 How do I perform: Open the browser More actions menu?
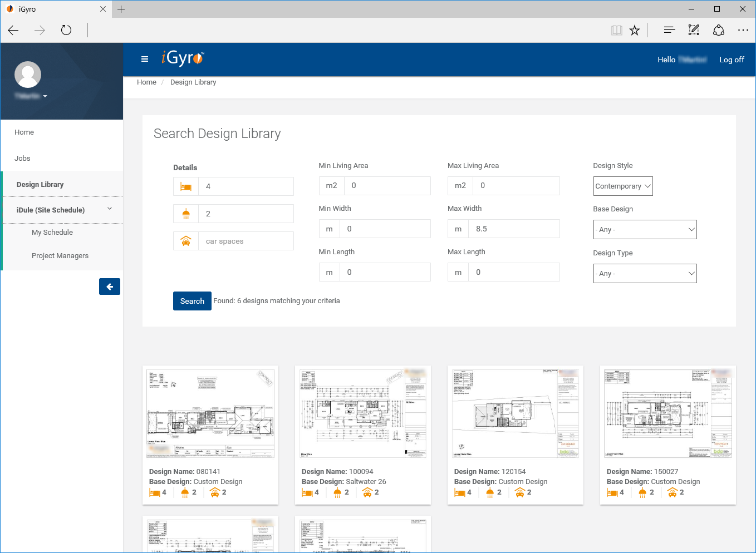[743, 30]
